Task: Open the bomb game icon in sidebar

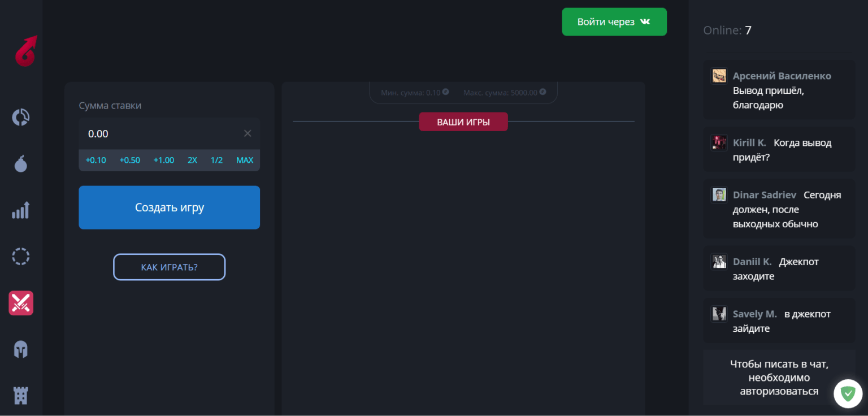Action: 21,163
